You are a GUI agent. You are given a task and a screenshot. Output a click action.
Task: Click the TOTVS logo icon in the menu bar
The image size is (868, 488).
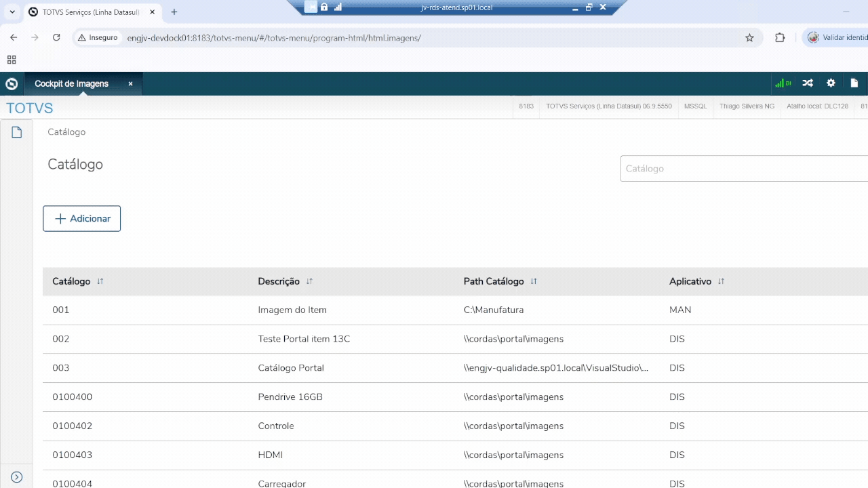pos(12,84)
